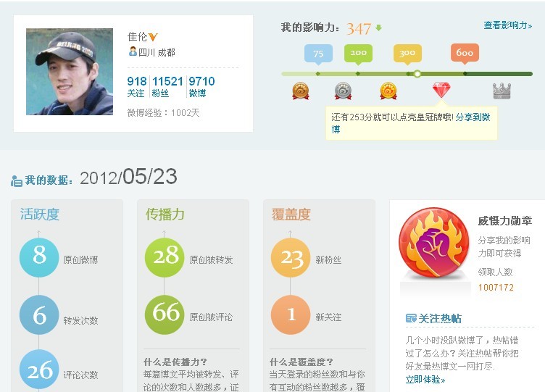Click the flaming fist 威慑力勋章 badge

coord(434,242)
